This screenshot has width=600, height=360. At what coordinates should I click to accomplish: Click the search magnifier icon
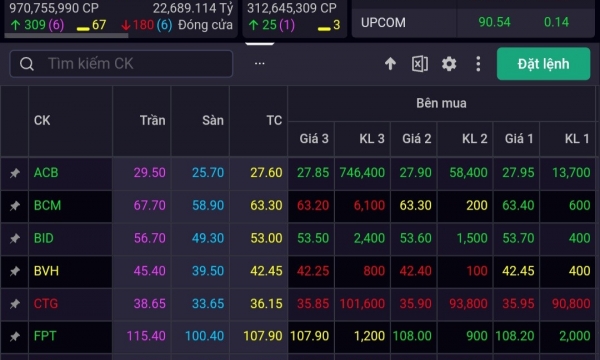(27, 64)
